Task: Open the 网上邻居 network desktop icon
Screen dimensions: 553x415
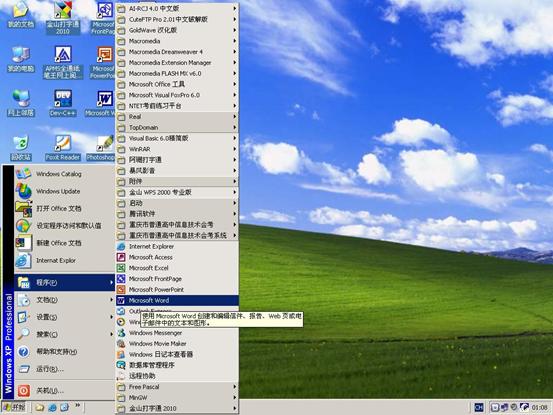Action: 21,103
